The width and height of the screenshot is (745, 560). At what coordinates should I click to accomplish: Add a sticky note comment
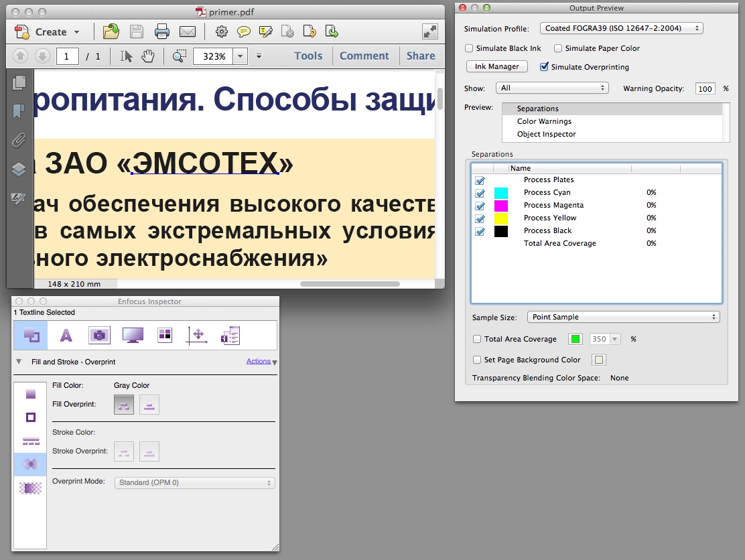tap(244, 32)
